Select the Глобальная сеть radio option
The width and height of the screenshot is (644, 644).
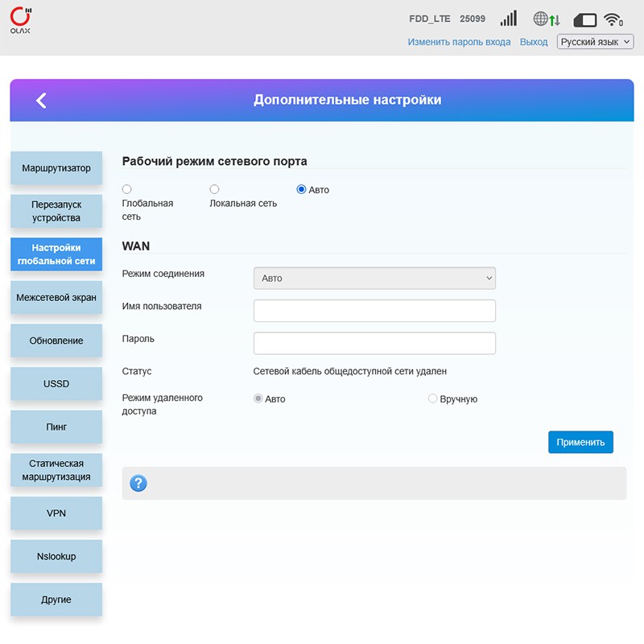coord(127,189)
